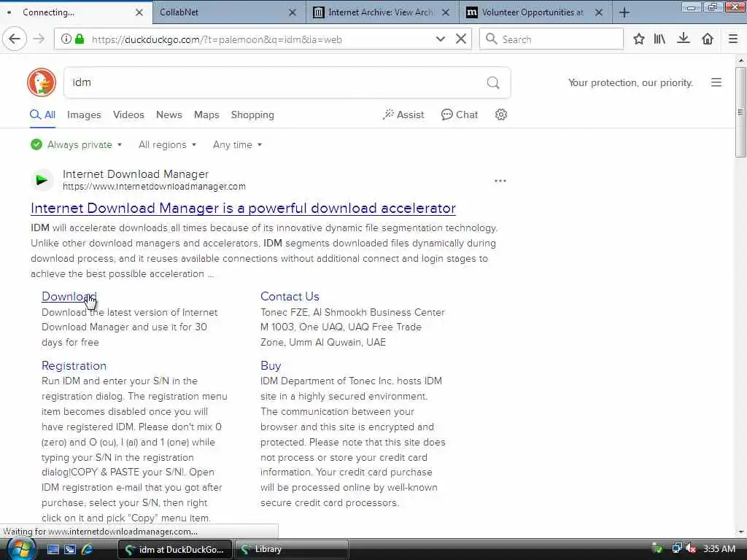747x560 pixels.
Task: Close the CollabNet tab
Action: pyautogui.click(x=293, y=12)
